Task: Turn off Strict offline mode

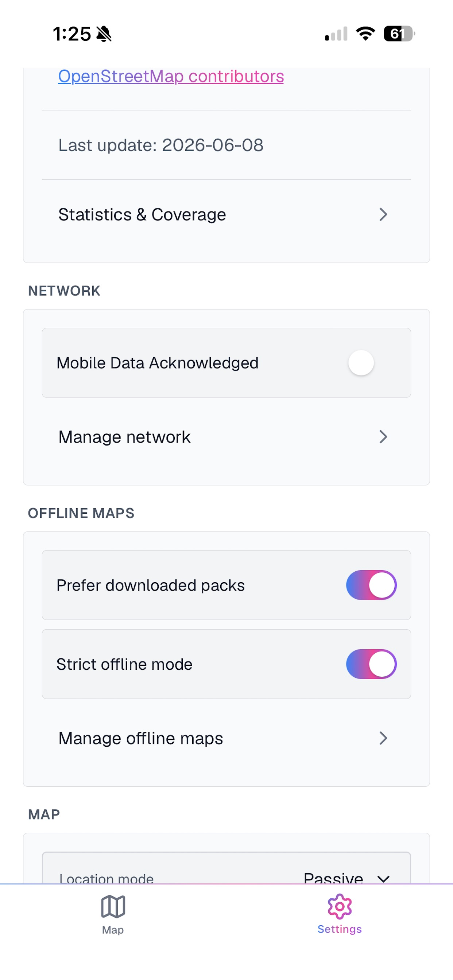Action: (371, 664)
